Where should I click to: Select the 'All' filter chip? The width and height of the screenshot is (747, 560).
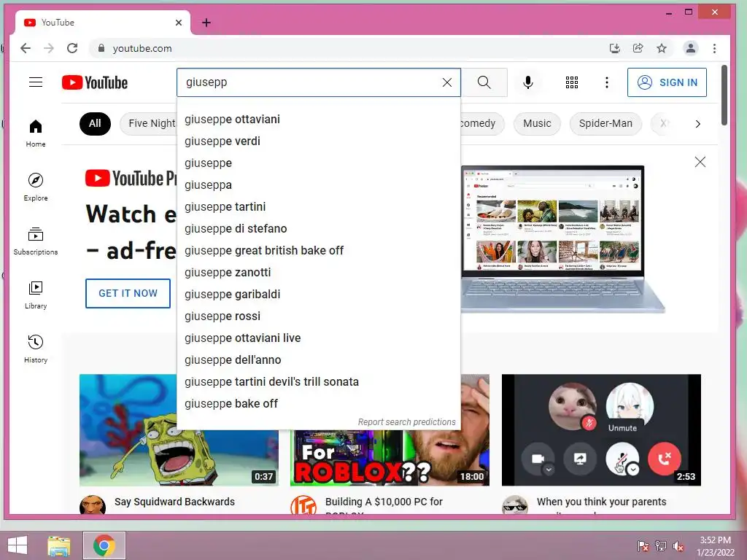coord(95,124)
